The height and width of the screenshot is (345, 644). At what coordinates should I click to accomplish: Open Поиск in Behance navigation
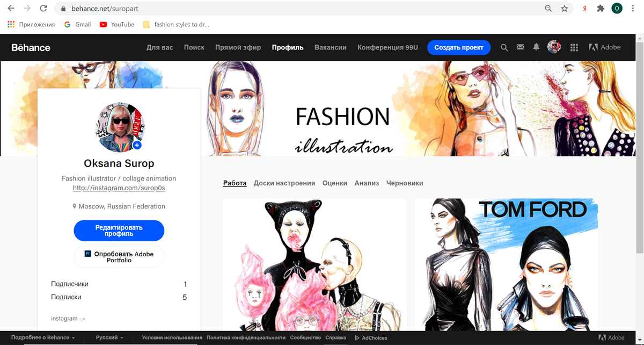(x=194, y=47)
